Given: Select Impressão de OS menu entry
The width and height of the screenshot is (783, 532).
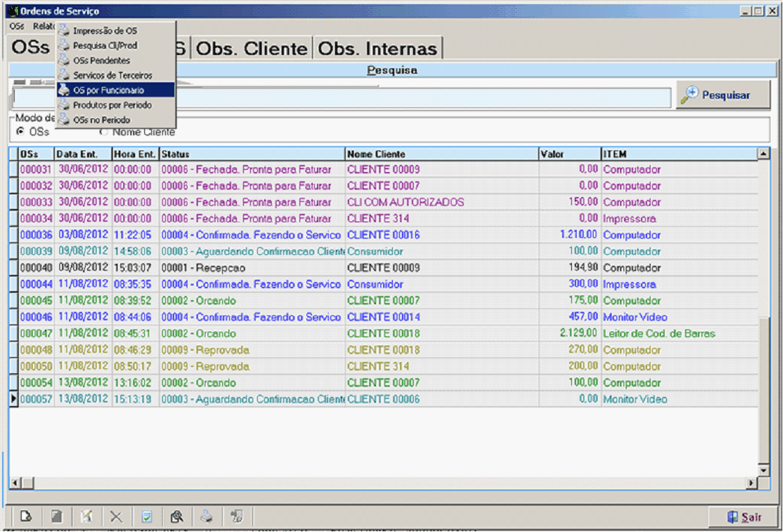Looking at the screenshot, I should (x=104, y=31).
